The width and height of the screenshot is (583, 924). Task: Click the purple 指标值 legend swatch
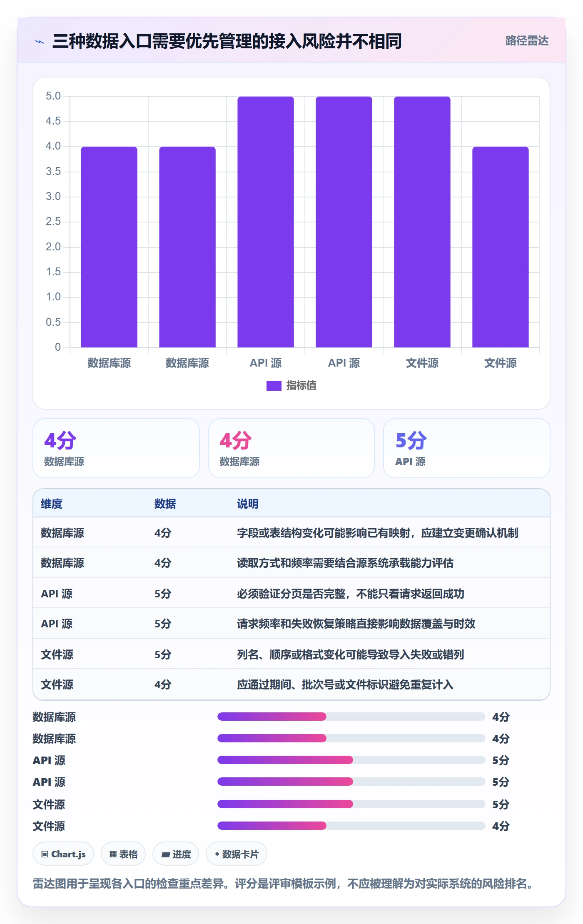(x=274, y=386)
